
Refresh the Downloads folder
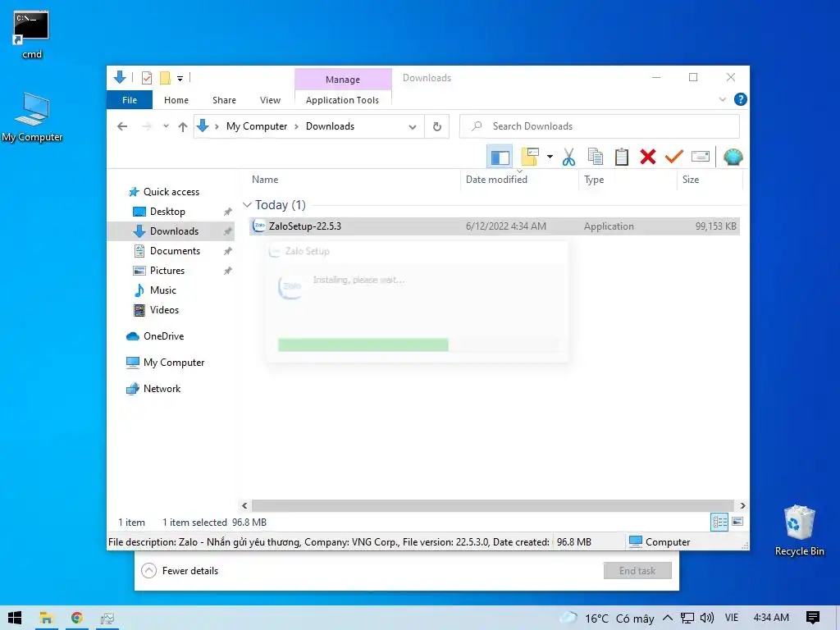437,127
